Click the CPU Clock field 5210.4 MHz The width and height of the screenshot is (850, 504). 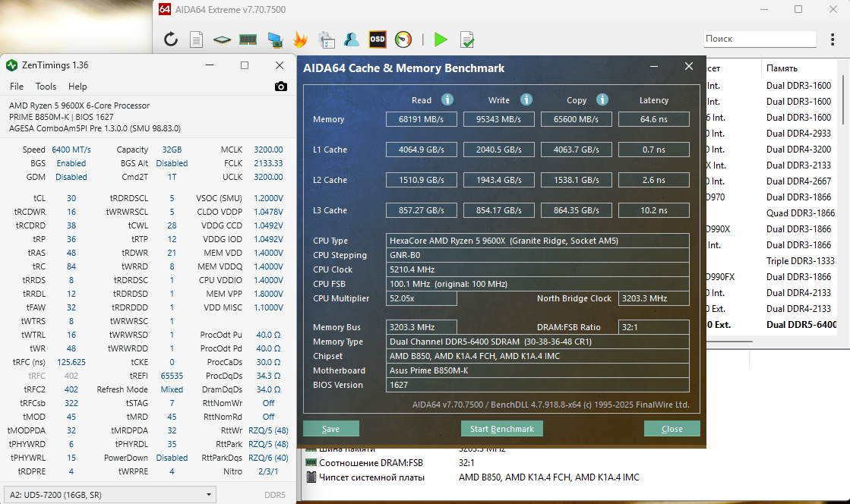(537, 269)
